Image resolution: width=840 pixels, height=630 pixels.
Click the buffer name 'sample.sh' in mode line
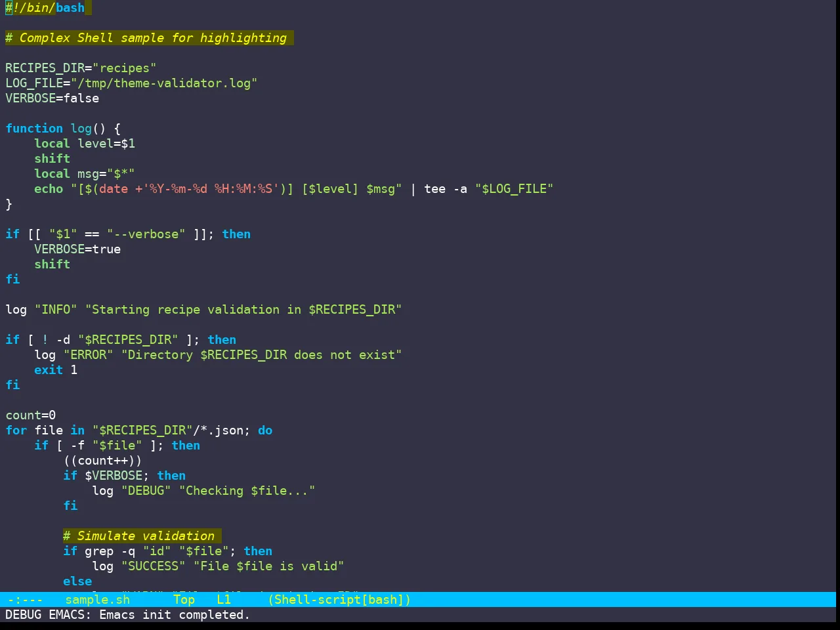[x=98, y=600]
